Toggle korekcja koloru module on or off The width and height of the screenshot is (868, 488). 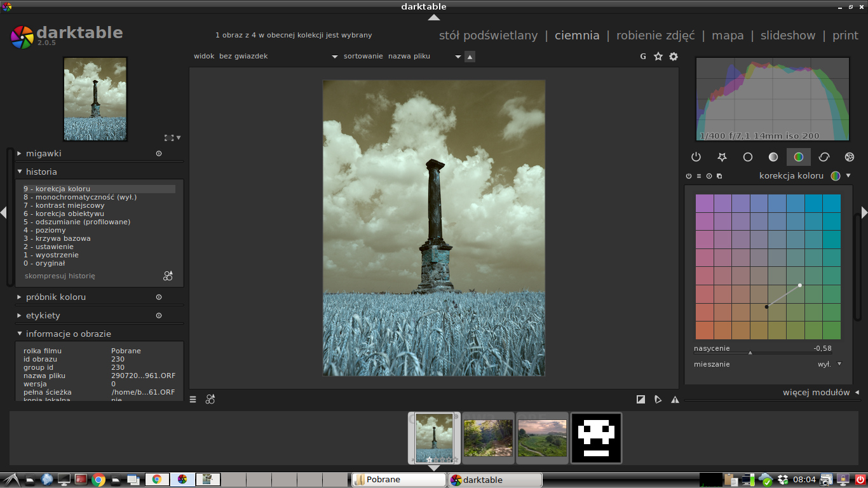pos(689,176)
